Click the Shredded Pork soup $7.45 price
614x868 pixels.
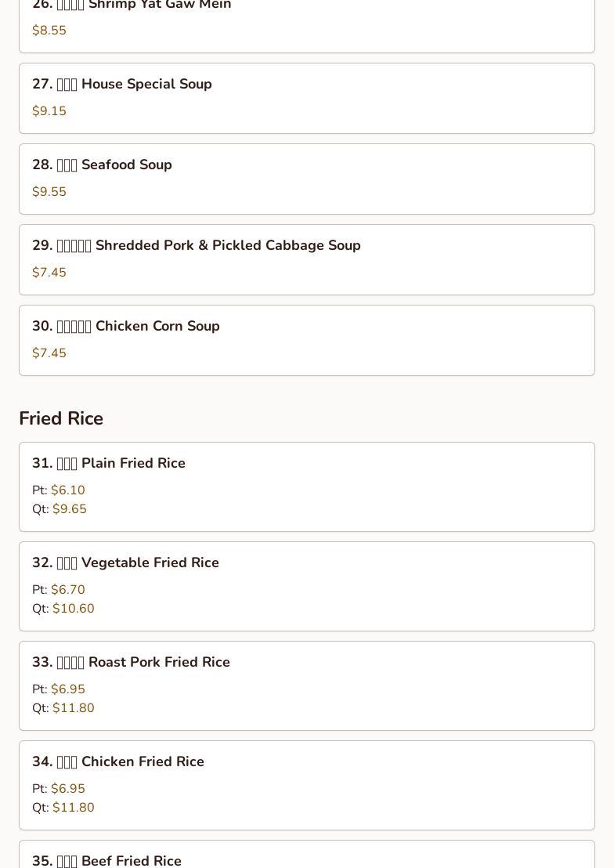pyautogui.click(x=49, y=273)
